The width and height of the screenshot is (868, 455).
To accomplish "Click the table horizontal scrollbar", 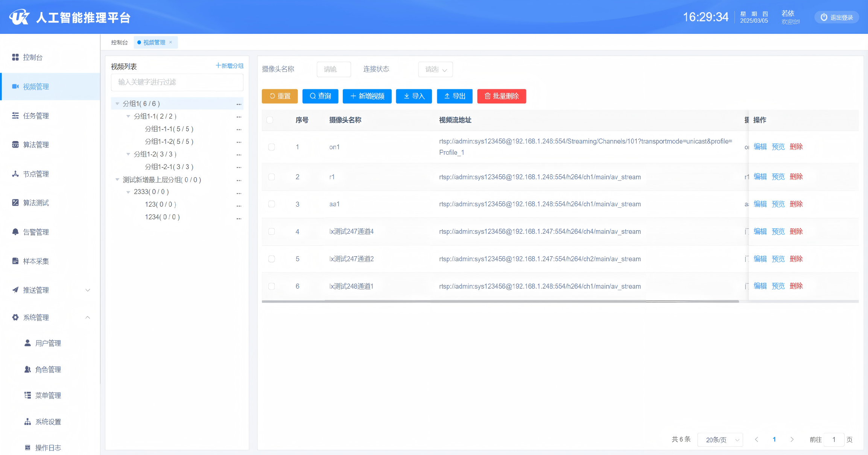I will pos(500,301).
